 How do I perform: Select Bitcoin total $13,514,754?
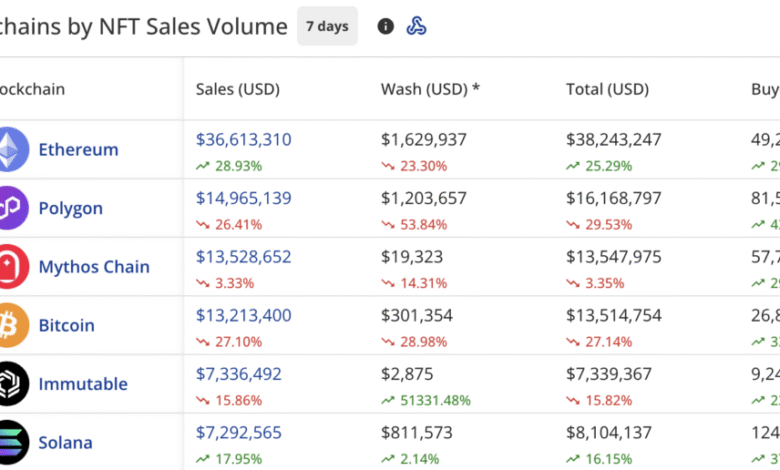614,315
